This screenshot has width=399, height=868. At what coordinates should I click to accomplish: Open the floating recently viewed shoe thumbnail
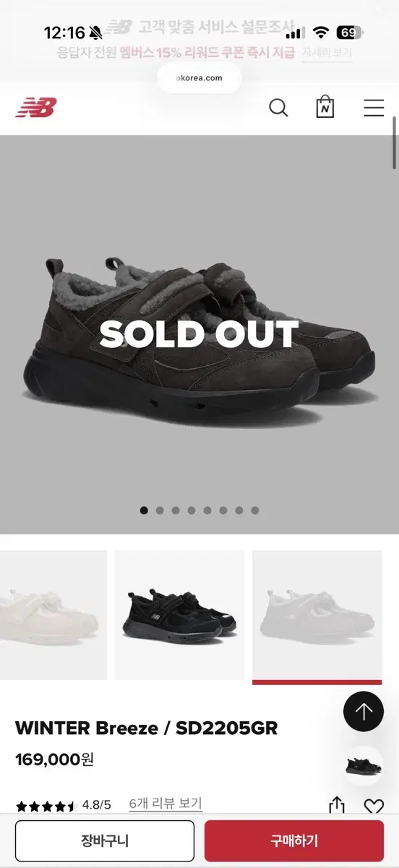click(363, 766)
